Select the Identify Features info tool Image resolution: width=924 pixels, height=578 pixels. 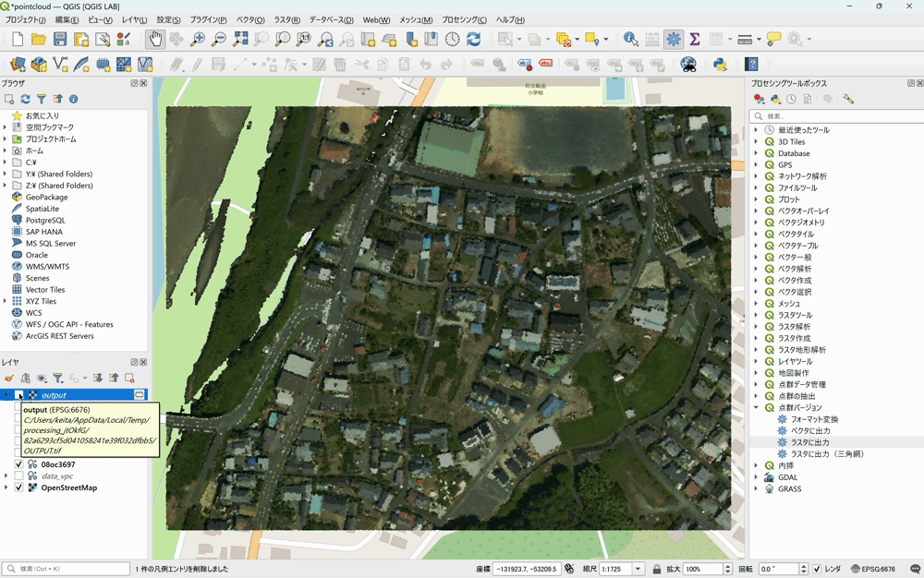point(631,40)
